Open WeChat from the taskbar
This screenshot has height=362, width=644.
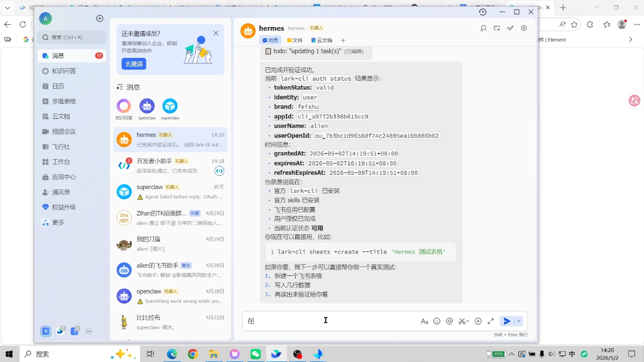point(255,354)
